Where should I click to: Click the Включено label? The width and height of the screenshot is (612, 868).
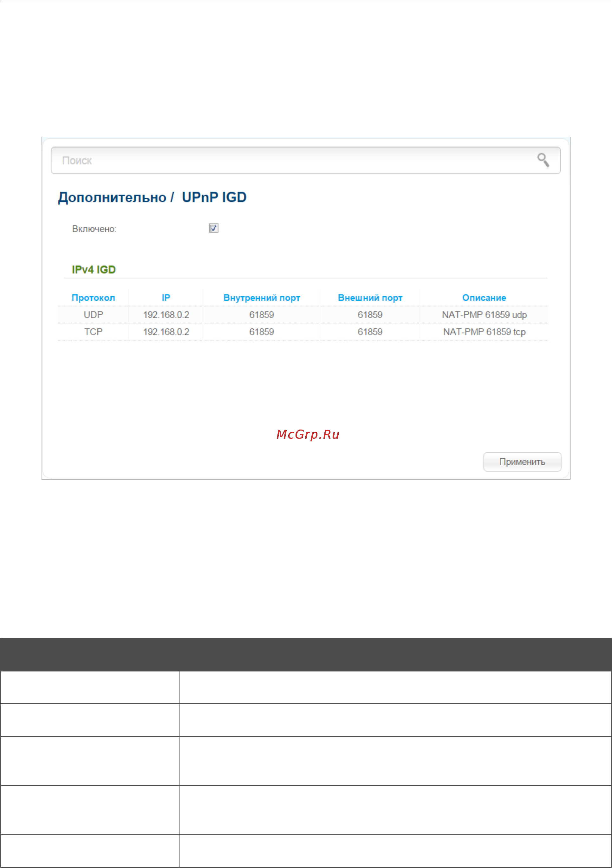pos(94,229)
